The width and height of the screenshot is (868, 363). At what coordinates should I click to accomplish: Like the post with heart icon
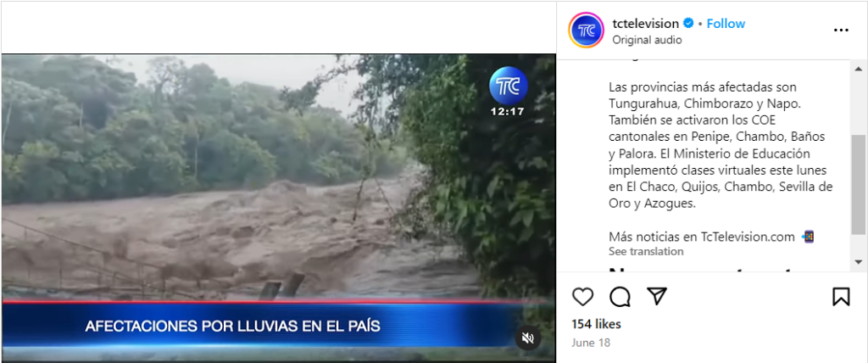pos(582,297)
